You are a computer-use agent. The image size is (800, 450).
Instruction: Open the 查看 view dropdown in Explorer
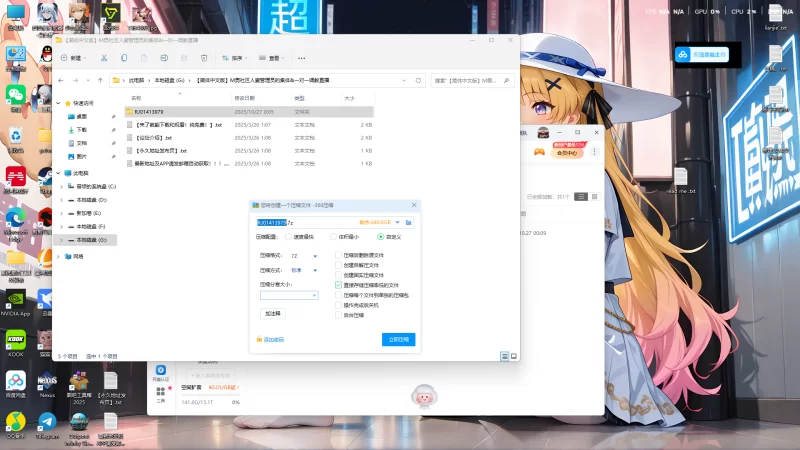point(272,58)
